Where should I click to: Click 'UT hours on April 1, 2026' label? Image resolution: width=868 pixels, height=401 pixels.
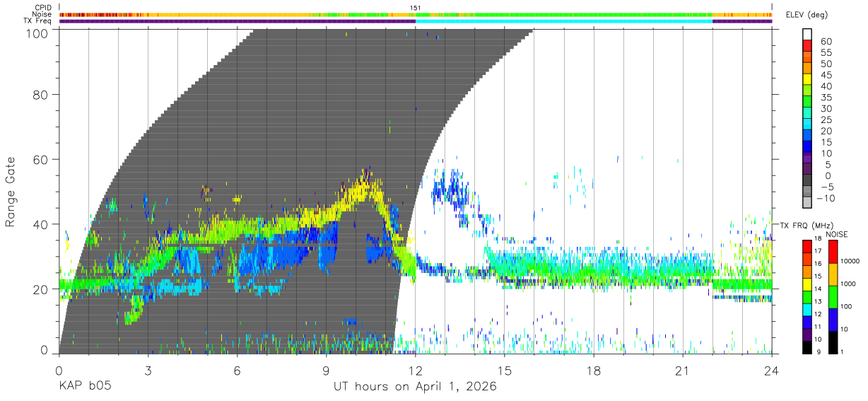pos(415,387)
